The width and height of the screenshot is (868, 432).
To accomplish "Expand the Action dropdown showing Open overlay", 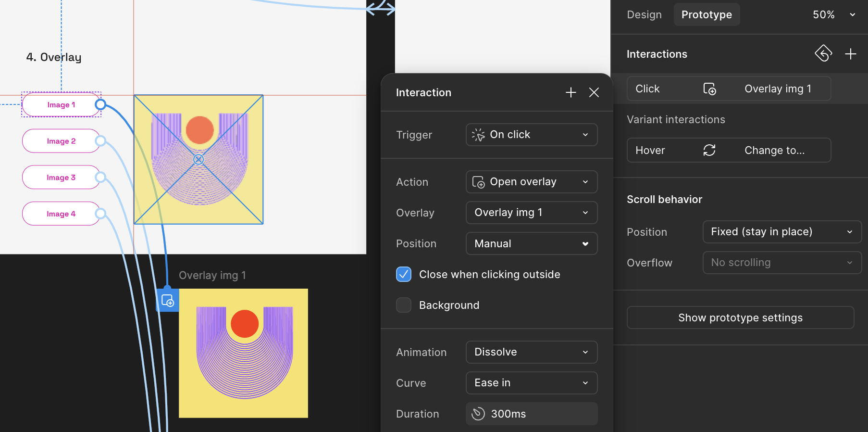I will [531, 182].
